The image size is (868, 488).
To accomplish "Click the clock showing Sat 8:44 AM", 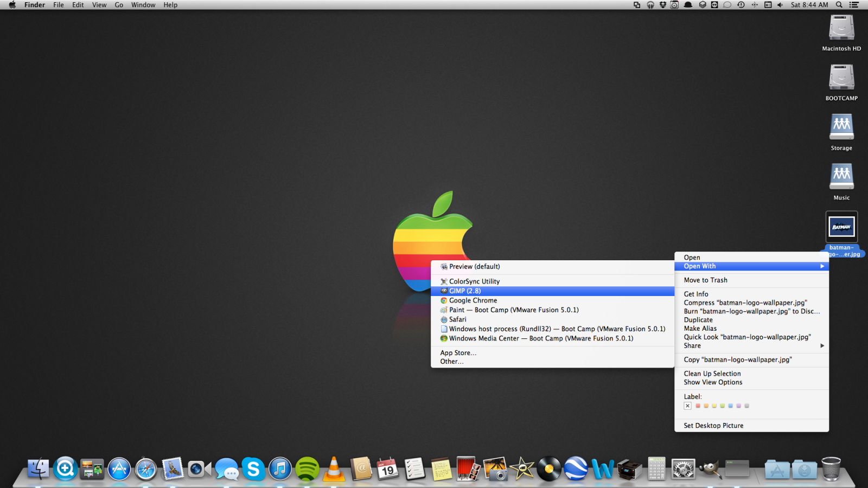I will 809,5.
